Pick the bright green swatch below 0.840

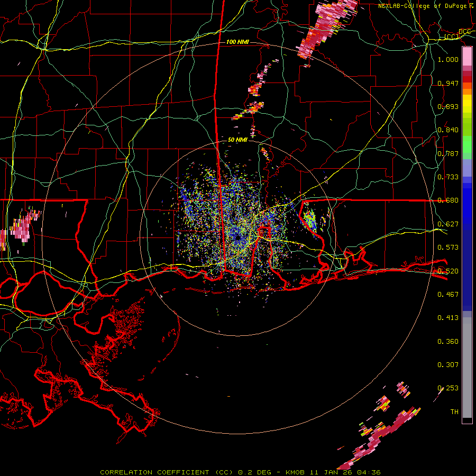point(467,144)
